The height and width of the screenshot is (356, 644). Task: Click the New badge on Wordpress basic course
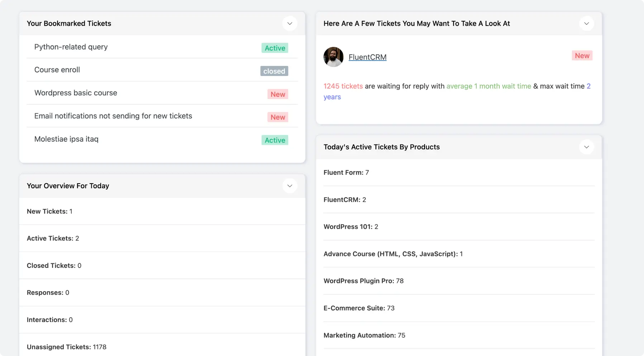click(x=277, y=94)
